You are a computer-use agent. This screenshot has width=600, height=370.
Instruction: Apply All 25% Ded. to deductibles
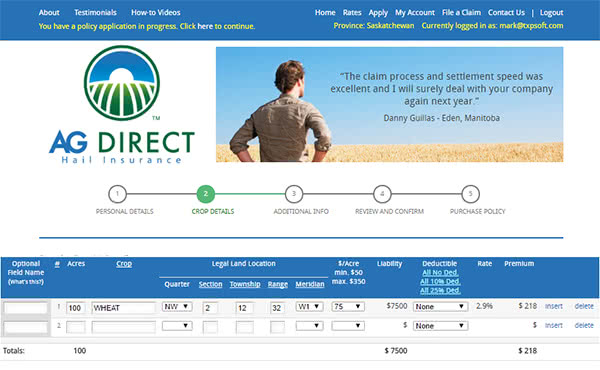pyautogui.click(x=440, y=291)
